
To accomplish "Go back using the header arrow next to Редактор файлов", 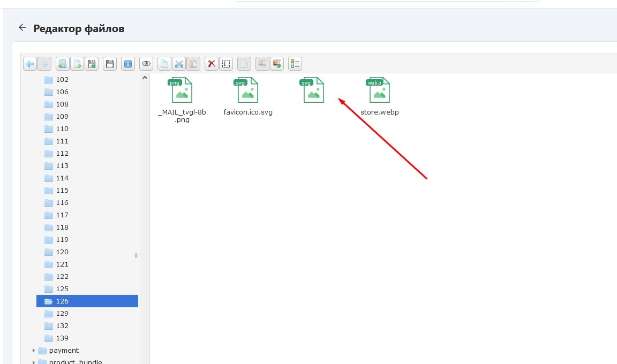I will pyautogui.click(x=22, y=27).
